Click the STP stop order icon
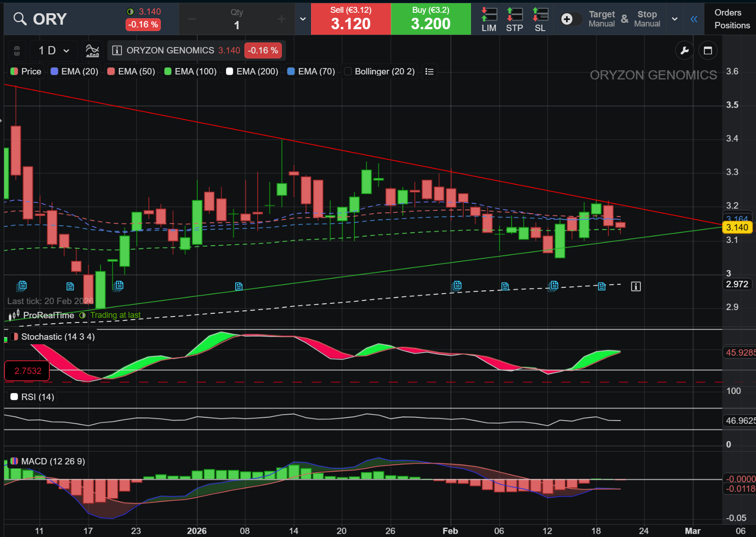 [x=514, y=19]
